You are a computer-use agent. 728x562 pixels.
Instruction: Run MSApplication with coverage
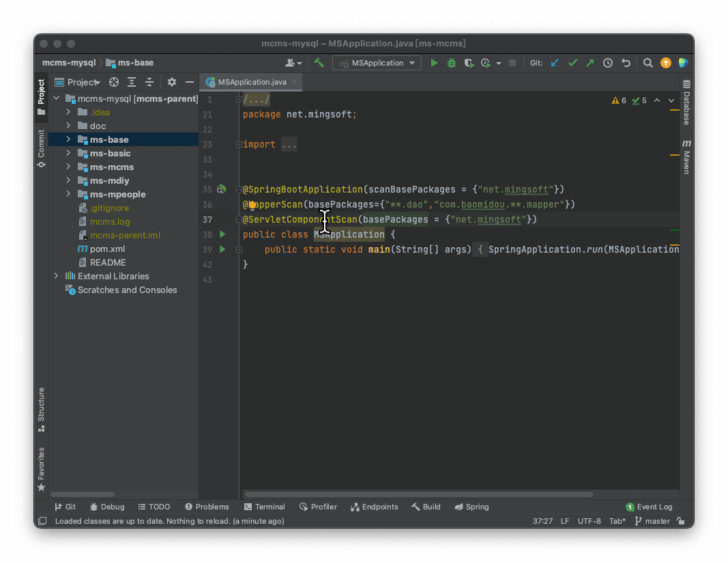pyautogui.click(x=469, y=63)
